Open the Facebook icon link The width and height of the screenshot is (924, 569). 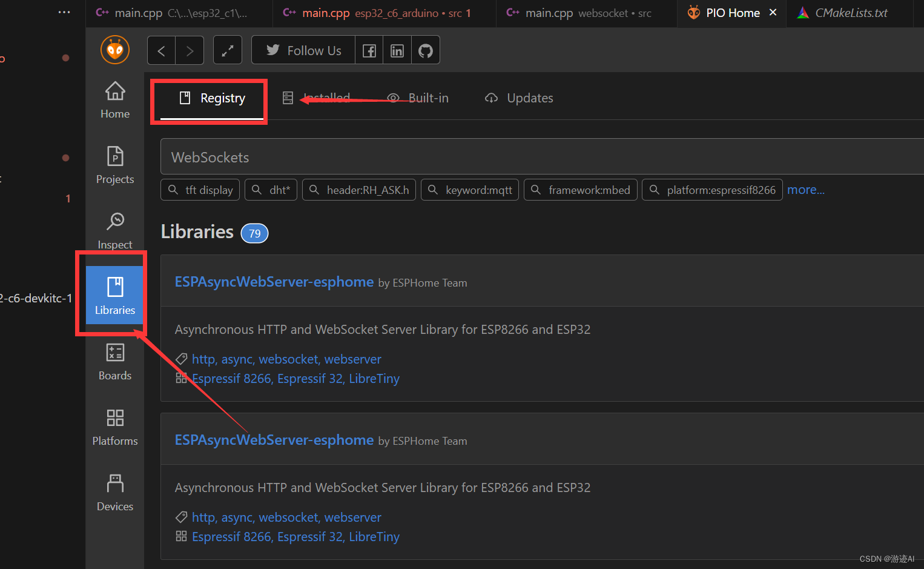coord(369,50)
